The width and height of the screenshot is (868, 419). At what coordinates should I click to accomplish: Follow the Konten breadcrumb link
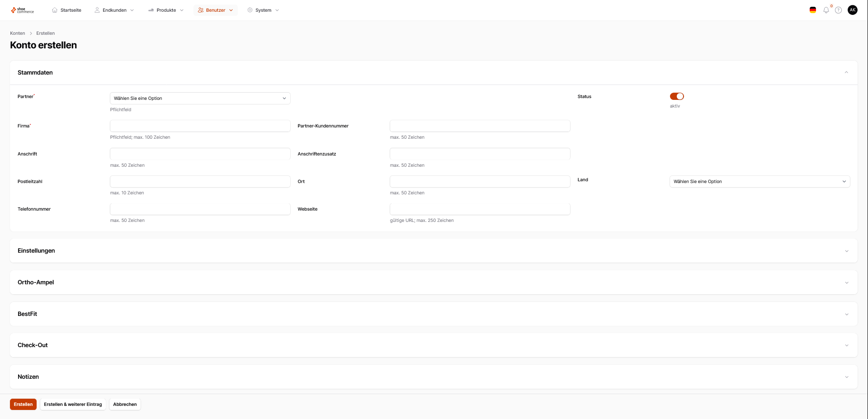[18, 33]
